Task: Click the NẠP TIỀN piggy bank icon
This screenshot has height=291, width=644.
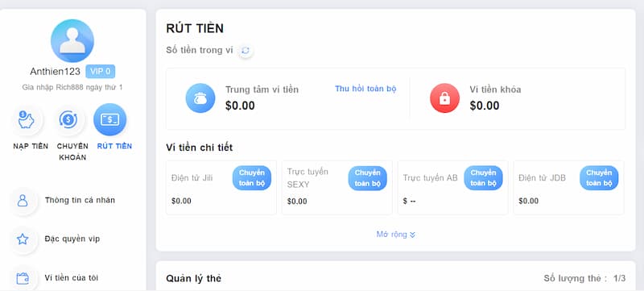Action: point(27,120)
